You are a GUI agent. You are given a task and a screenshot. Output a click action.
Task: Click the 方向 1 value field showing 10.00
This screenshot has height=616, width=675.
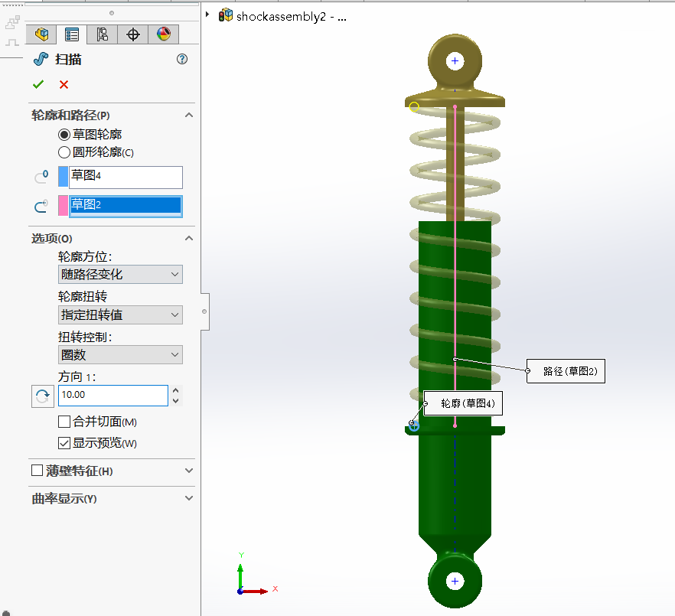click(112, 396)
